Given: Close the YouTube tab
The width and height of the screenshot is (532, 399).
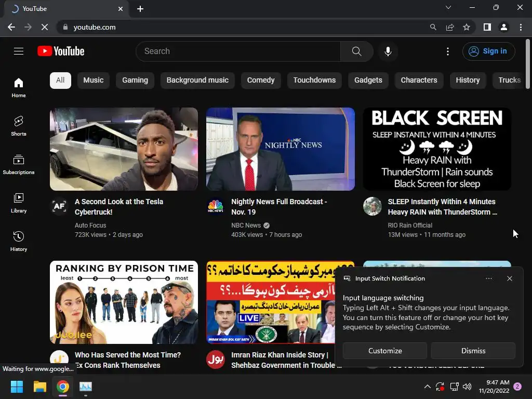Looking at the screenshot, I should (x=121, y=9).
